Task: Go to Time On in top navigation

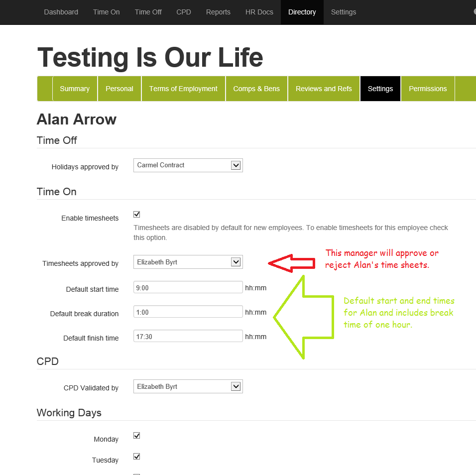Action: pos(106,12)
